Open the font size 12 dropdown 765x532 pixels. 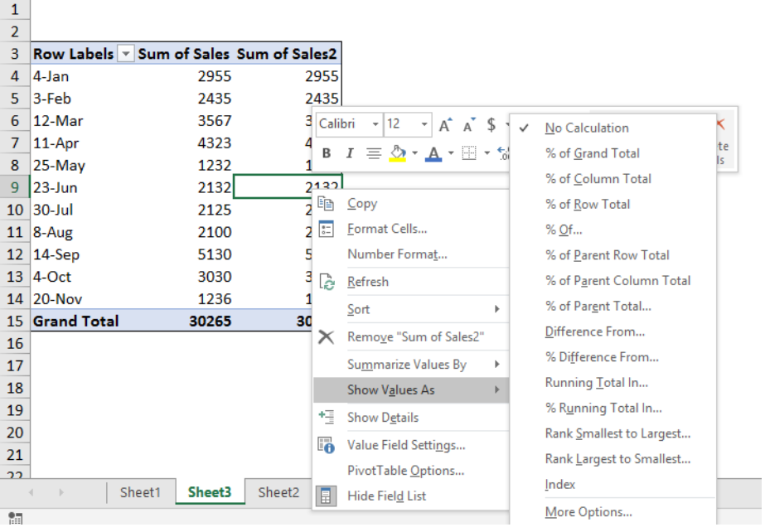point(424,124)
